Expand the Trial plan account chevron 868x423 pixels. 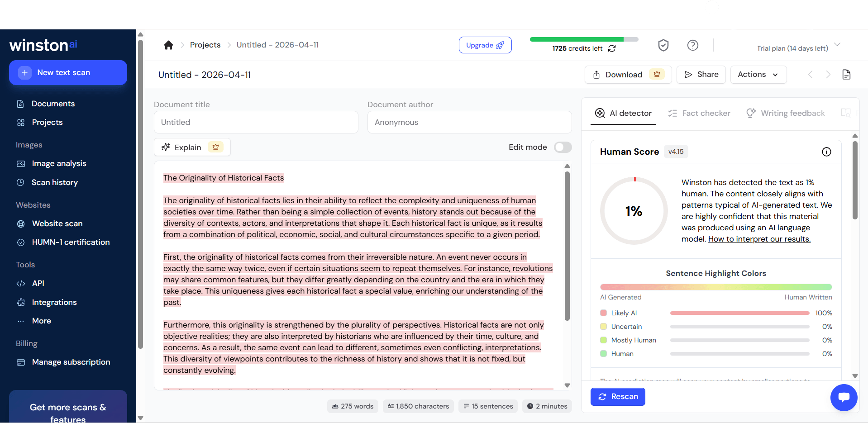click(x=837, y=44)
